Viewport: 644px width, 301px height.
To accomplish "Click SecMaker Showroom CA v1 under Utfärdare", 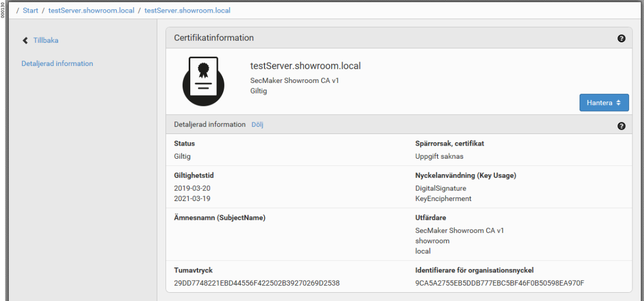I will 459,231.
